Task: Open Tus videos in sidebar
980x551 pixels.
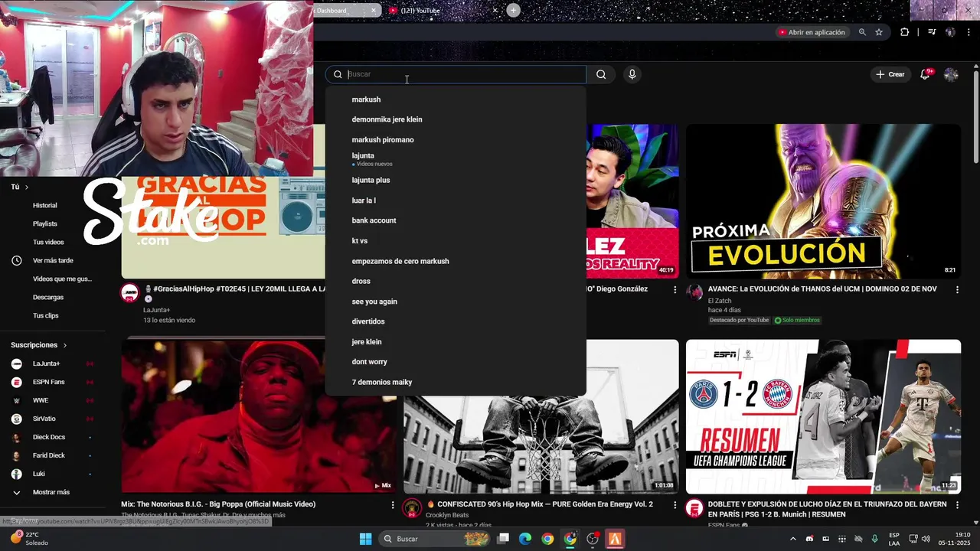Action: tap(48, 242)
